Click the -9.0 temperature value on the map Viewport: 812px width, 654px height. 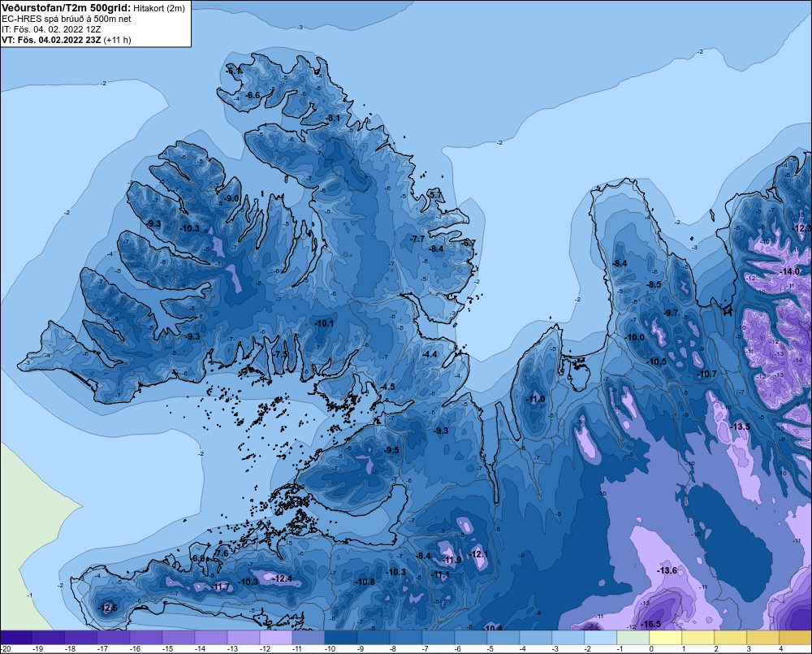click(232, 198)
